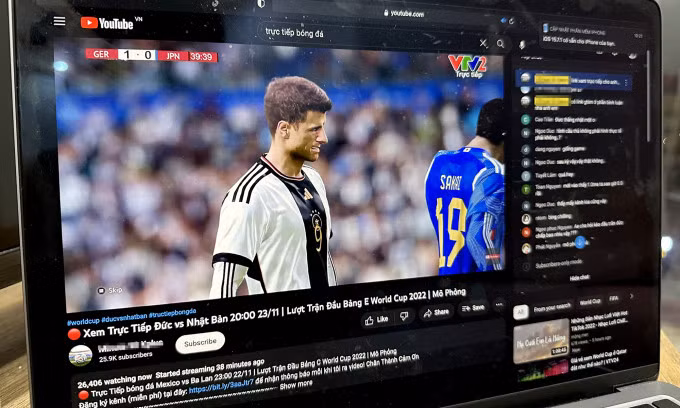Click the '25.9K subscribers' count
This screenshot has height=408, width=680.
pos(126,356)
